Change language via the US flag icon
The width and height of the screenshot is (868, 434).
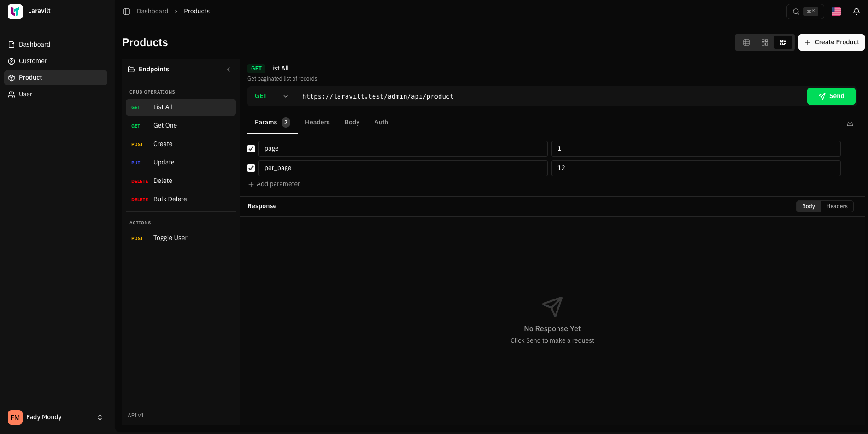click(836, 11)
